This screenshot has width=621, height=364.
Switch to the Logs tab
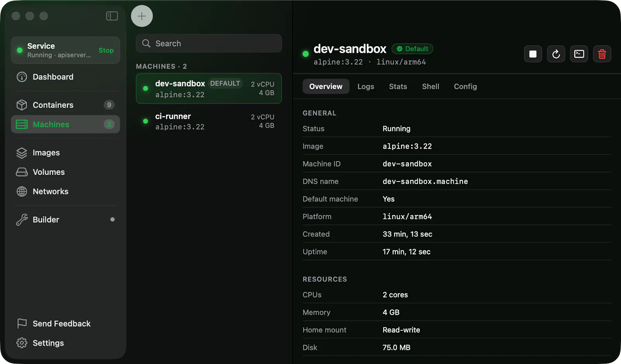(366, 87)
